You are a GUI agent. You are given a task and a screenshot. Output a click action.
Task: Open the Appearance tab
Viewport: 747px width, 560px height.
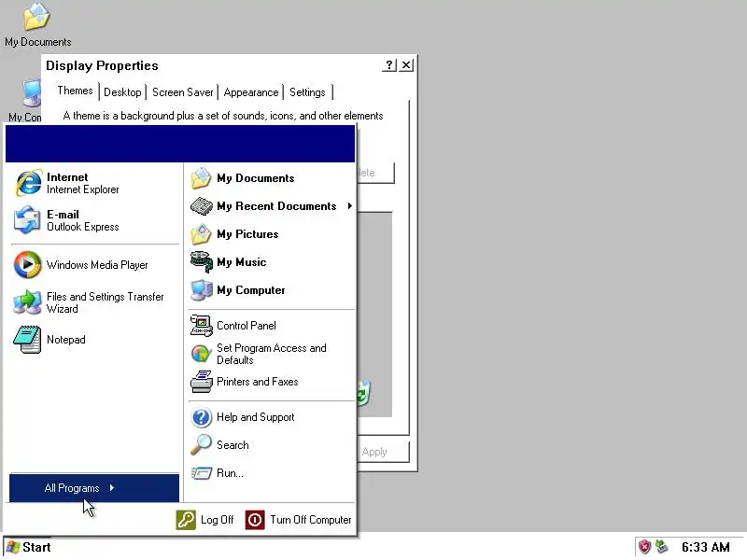pyautogui.click(x=251, y=92)
